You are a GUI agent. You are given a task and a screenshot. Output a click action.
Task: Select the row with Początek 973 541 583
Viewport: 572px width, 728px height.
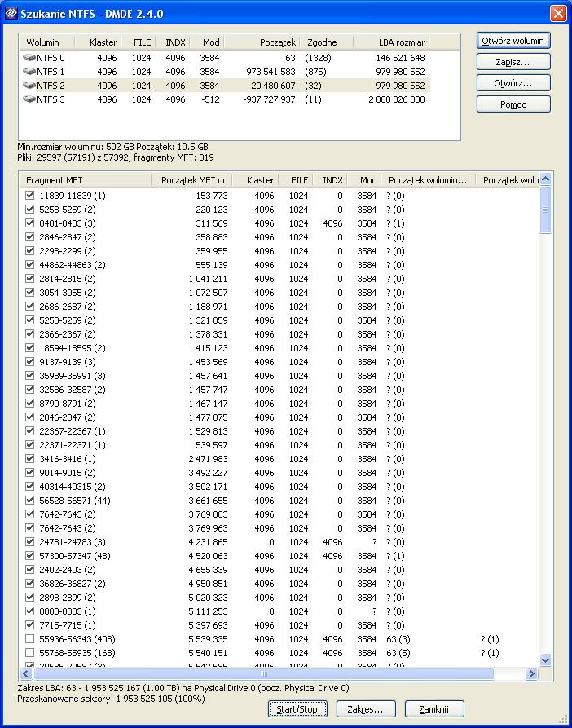coord(225,72)
